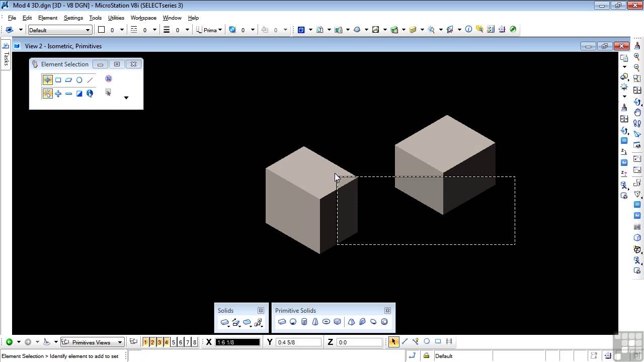Toggle view 1 on
Viewport: 644px width, 362px height.
tap(145, 342)
